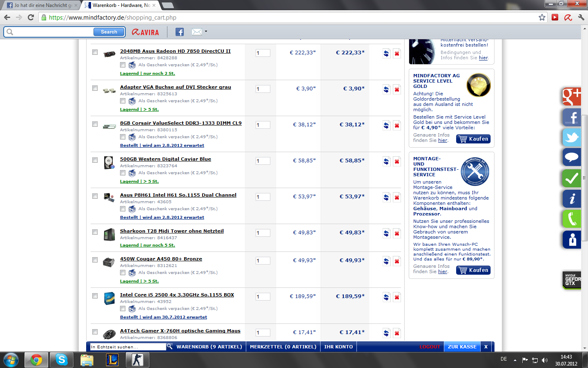The height and width of the screenshot is (368, 588).
Task: Remove Adapter VGA Buchse auf DVI from cart
Action: pyautogui.click(x=397, y=90)
